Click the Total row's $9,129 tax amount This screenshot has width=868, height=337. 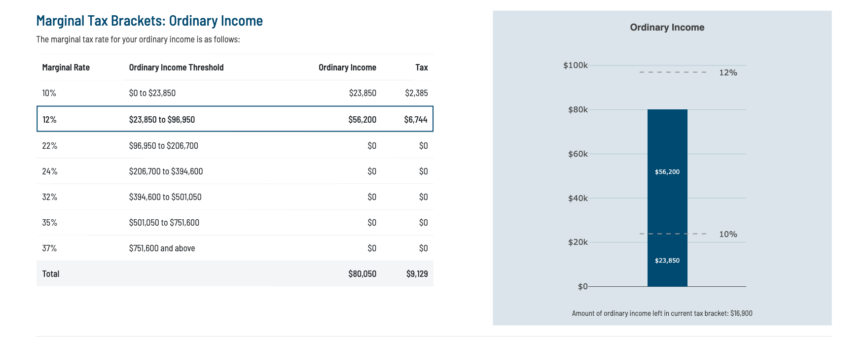click(417, 274)
